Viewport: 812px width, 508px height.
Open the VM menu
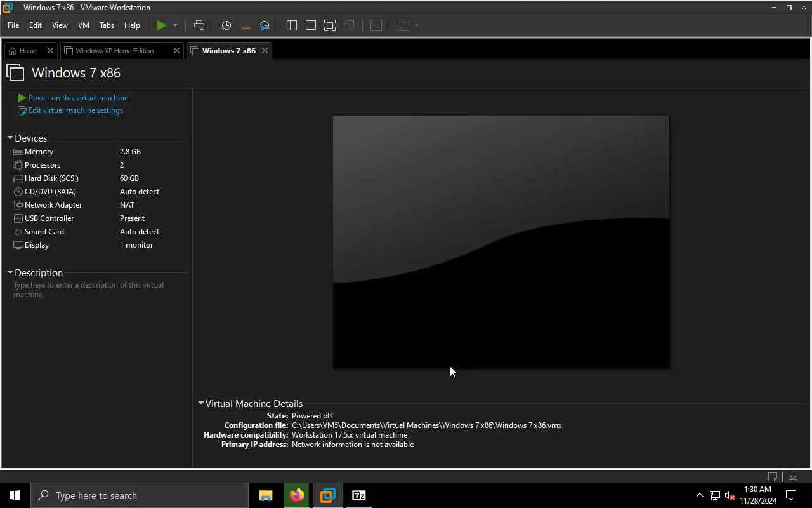[x=84, y=25]
